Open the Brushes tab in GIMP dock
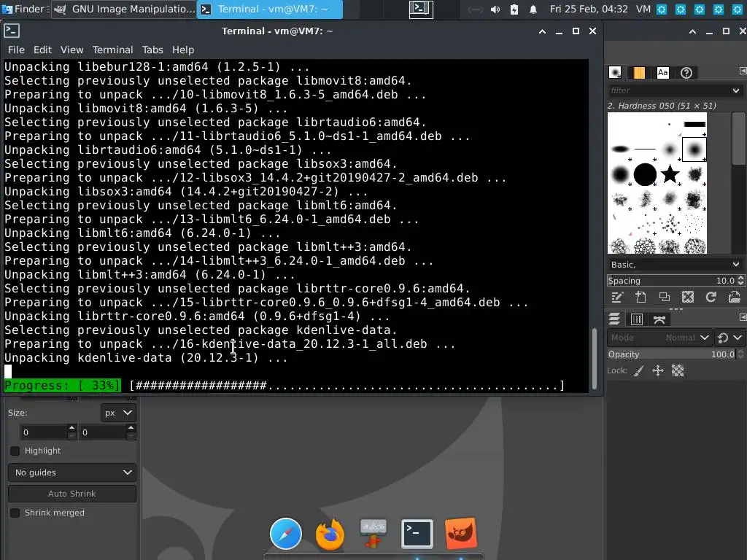 coord(615,73)
